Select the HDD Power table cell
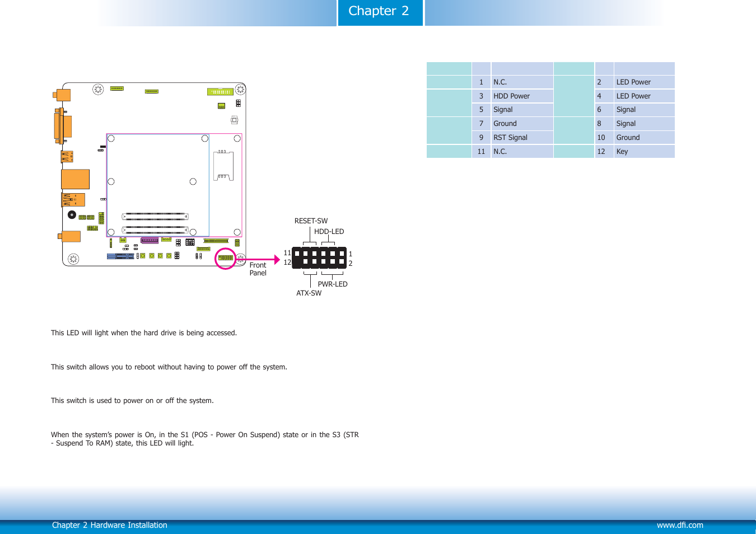The width and height of the screenshot is (756, 534). (522, 96)
